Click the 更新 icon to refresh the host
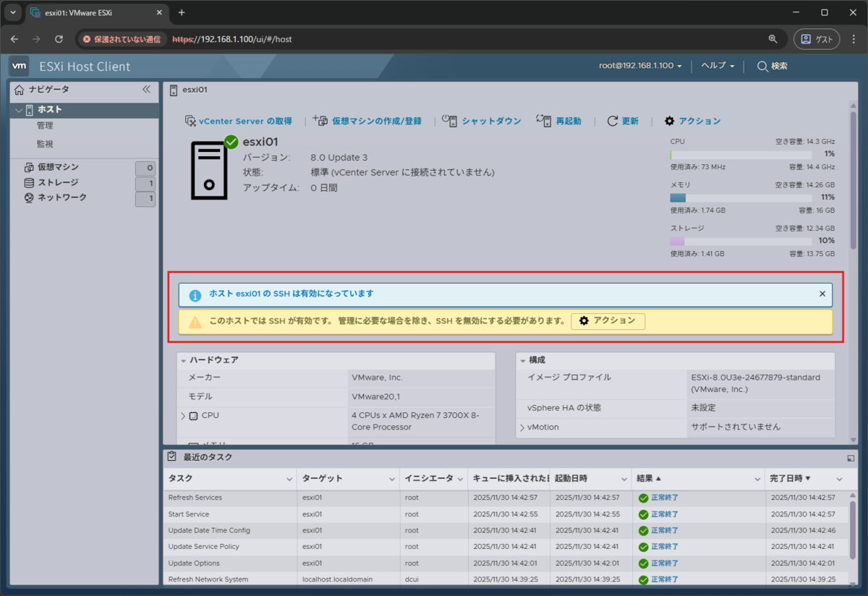The height and width of the screenshot is (596, 868). (611, 121)
